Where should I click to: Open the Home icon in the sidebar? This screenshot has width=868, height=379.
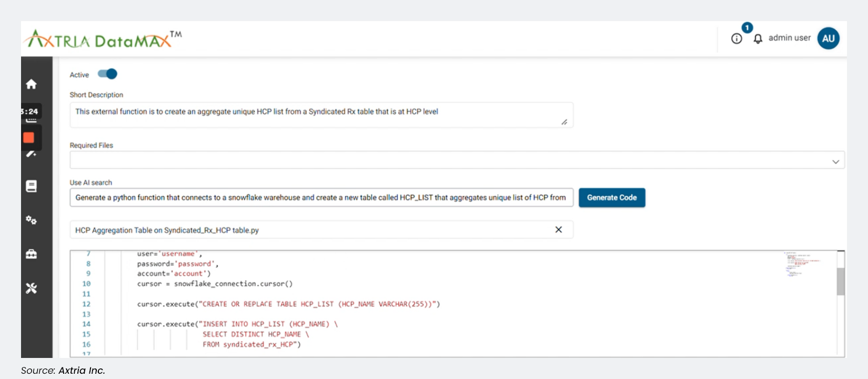tap(32, 84)
